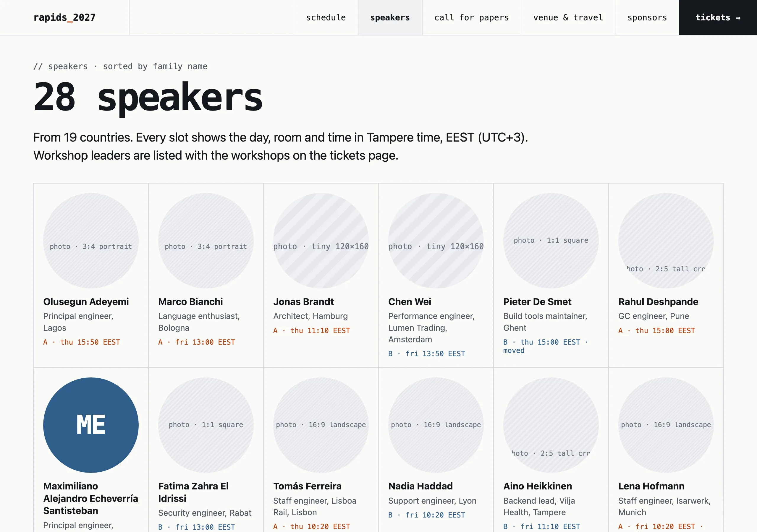Screen dimensions: 757x532
Task: Open the rapids_2027 home logo
Action: click(65, 17)
